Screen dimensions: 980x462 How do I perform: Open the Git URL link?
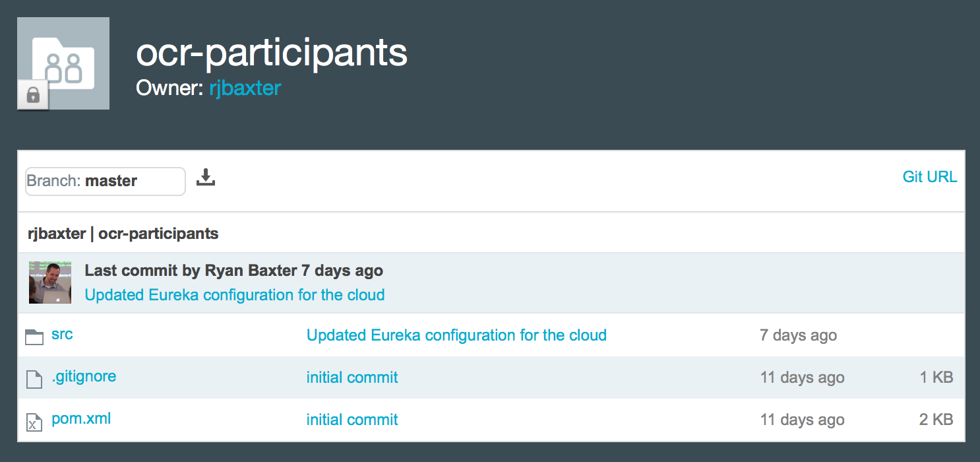[x=929, y=177]
